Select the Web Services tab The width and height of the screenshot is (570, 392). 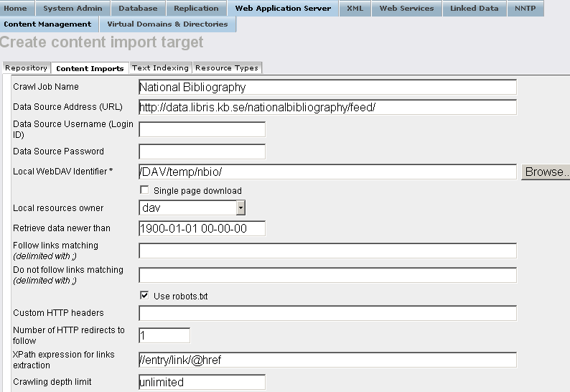pyautogui.click(x=406, y=9)
